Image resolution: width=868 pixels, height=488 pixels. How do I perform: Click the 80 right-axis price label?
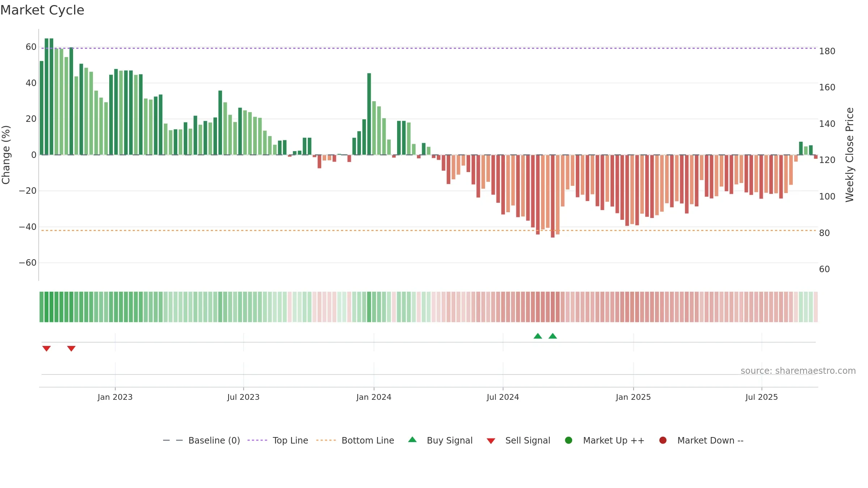[824, 233]
